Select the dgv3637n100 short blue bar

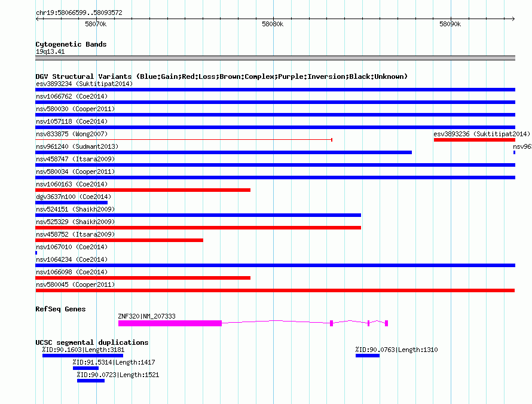71,203
